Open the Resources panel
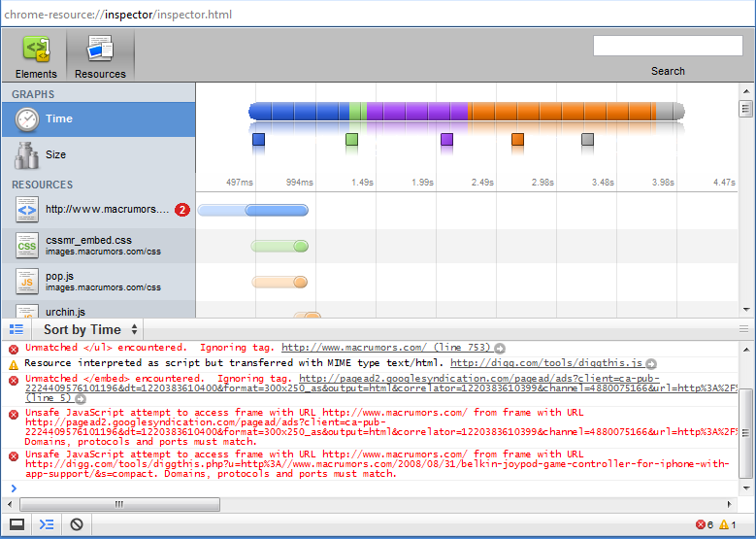756x539 pixels. [100, 55]
